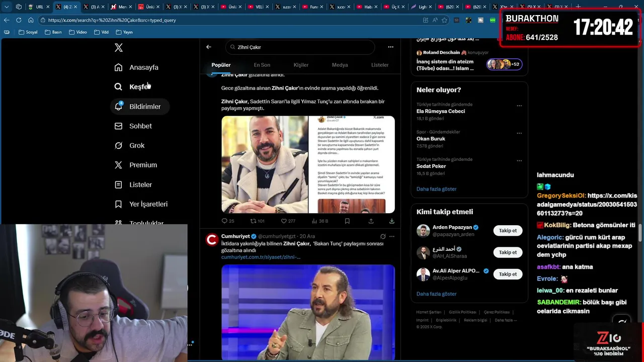Open Keşfet explore page
The width and height of the screenshot is (644, 362).
(x=132, y=87)
